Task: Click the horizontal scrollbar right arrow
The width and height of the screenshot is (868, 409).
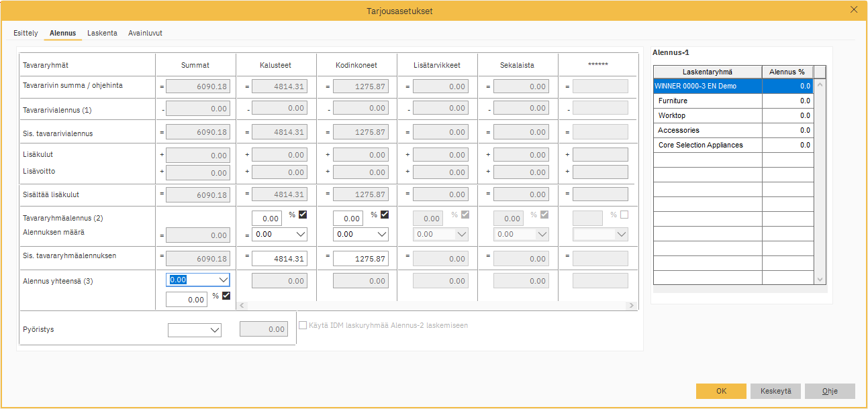Action: tap(630, 304)
